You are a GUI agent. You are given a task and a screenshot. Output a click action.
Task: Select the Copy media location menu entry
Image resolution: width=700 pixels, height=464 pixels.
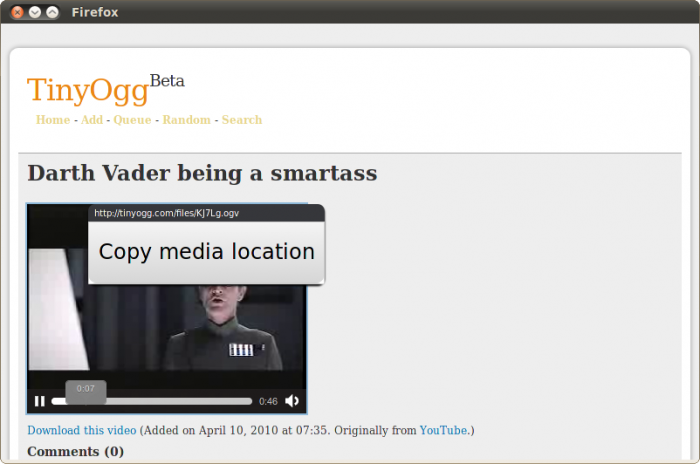point(206,252)
